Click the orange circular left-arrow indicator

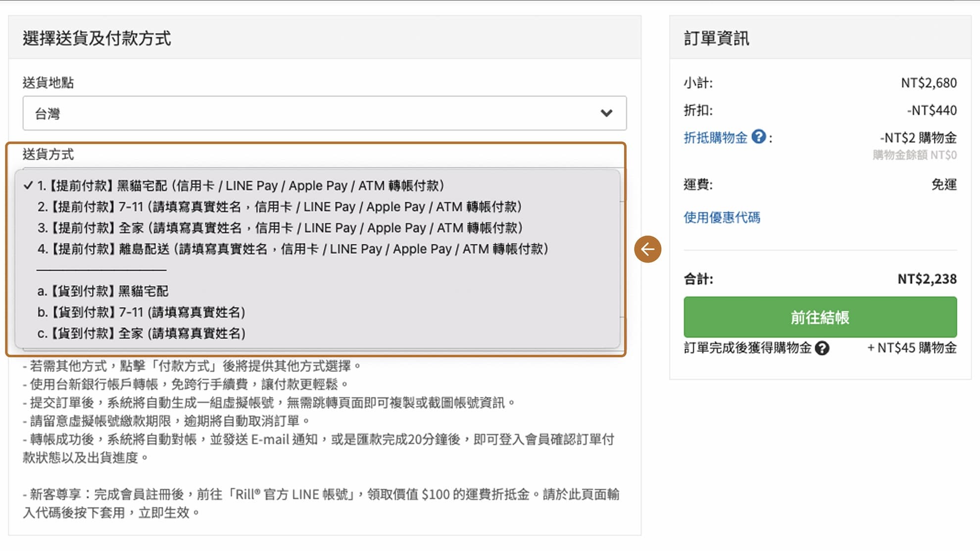(x=648, y=249)
